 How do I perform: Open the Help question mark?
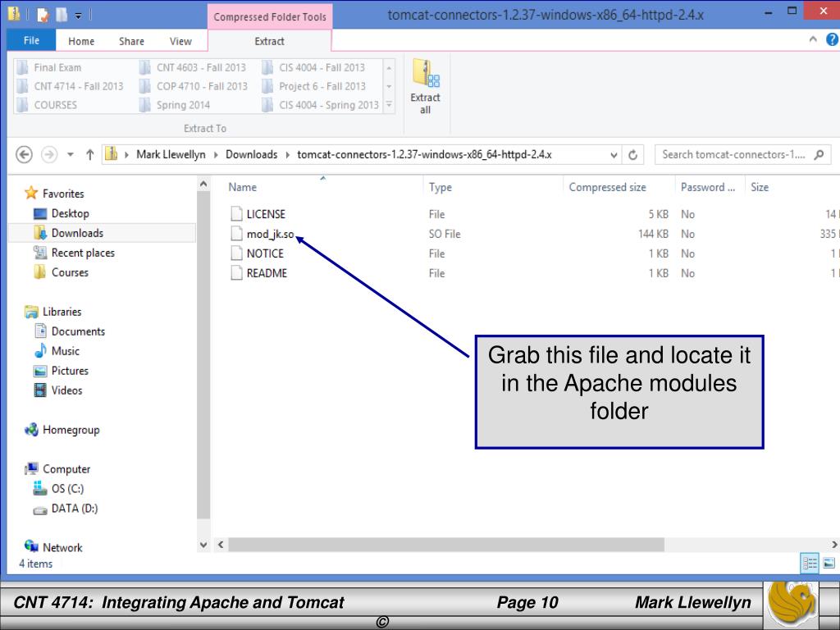[x=832, y=39]
